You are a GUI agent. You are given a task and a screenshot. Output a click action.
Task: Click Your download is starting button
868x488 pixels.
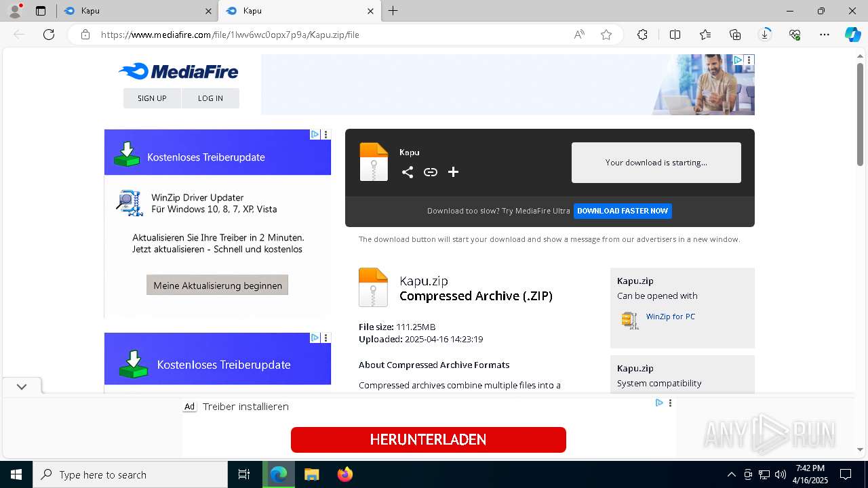point(656,163)
